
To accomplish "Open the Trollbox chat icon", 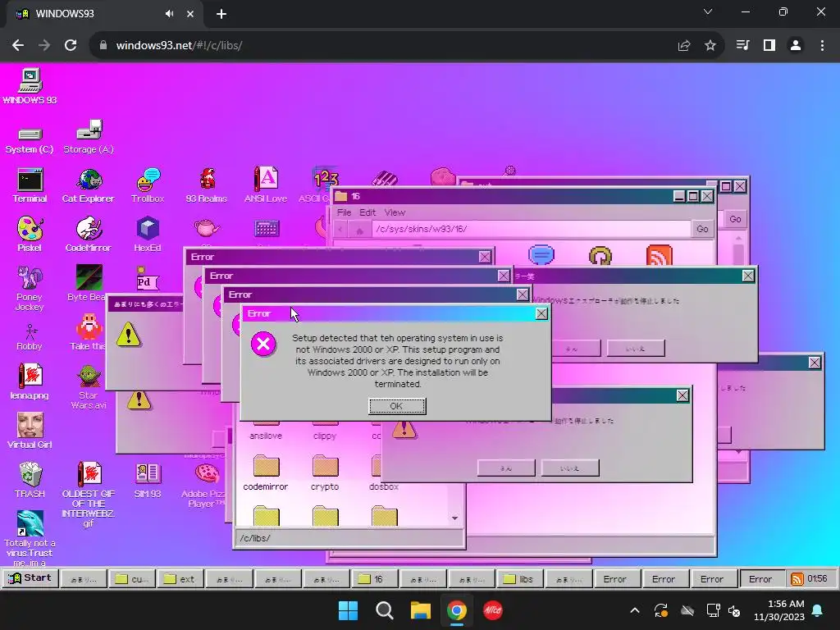I will point(148,185).
